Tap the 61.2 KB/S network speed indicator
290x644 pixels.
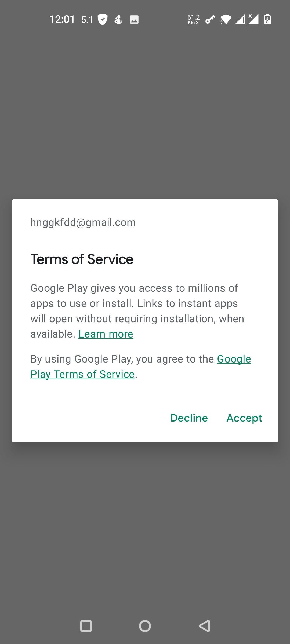click(x=193, y=20)
